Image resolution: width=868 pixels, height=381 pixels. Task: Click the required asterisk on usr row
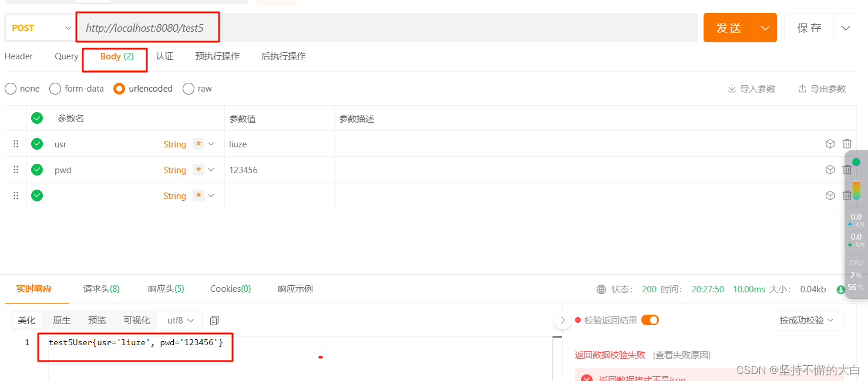[199, 144]
